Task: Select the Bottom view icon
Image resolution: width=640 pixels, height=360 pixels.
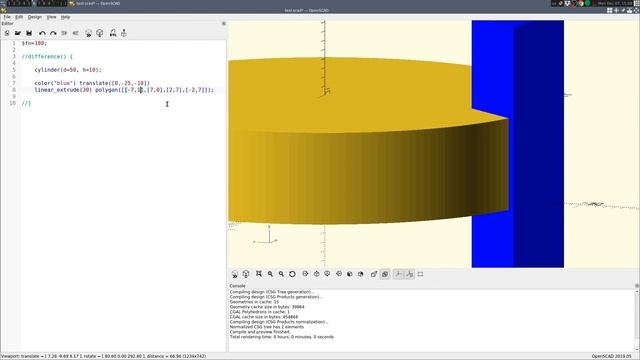Action: click(327, 274)
